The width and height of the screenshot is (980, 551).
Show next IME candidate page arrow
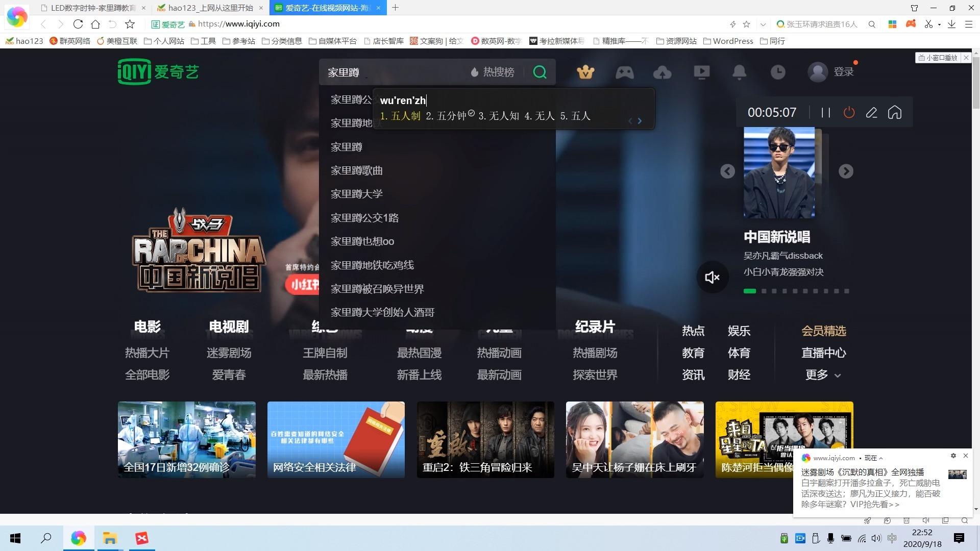coord(640,121)
